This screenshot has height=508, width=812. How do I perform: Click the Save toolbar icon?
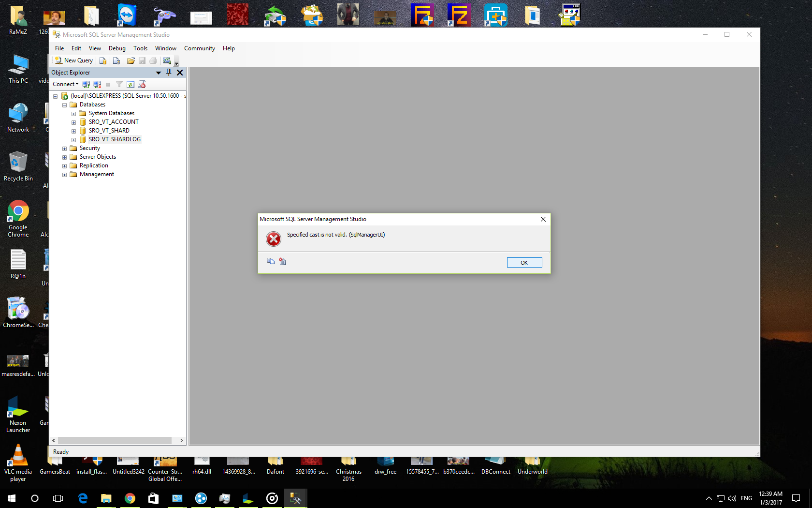(x=142, y=60)
